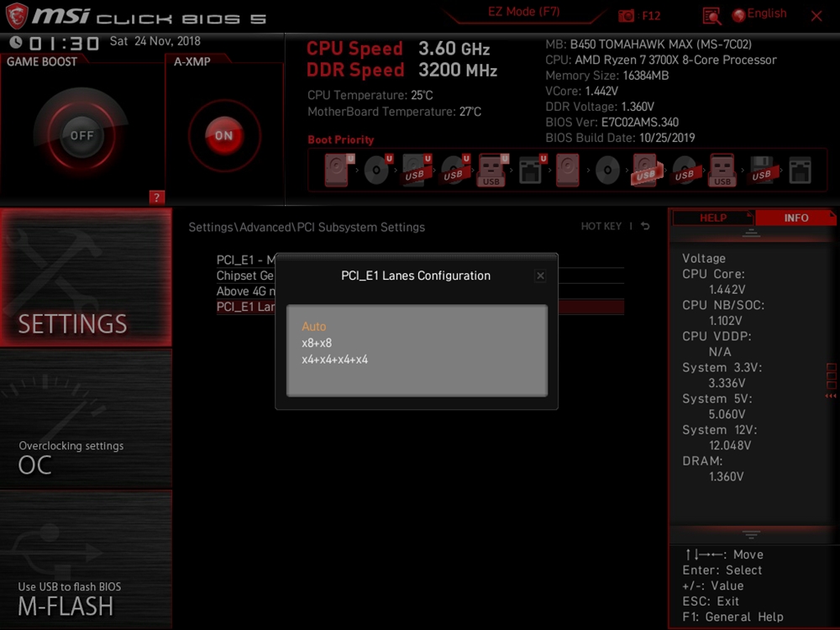
Task: Select the UEFI network boot icon
Action: tap(532, 170)
